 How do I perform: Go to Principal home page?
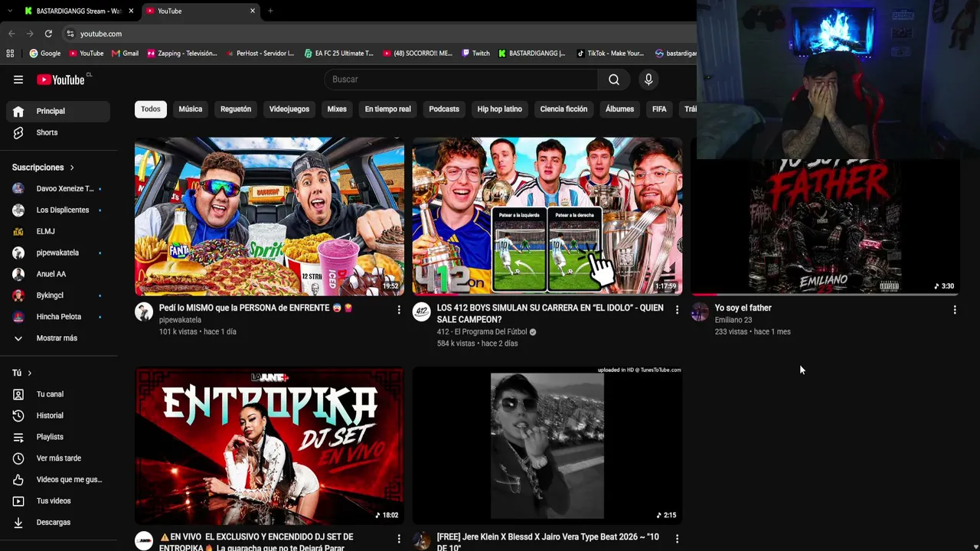click(58, 111)
